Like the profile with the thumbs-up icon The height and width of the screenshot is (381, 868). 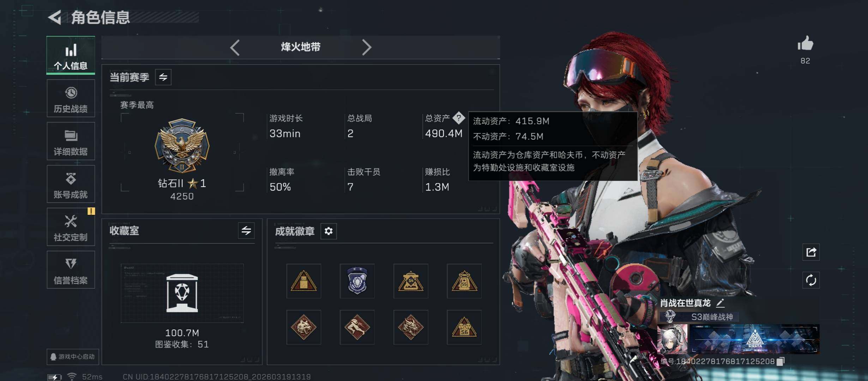coord(805,44)
